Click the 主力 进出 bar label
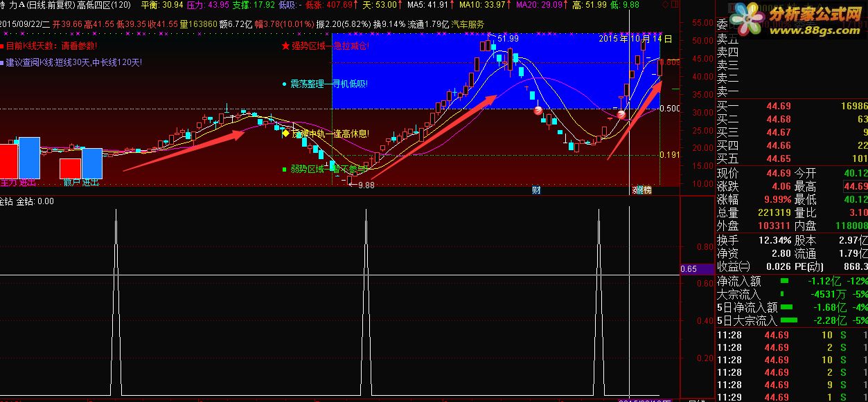 (19, 183)
